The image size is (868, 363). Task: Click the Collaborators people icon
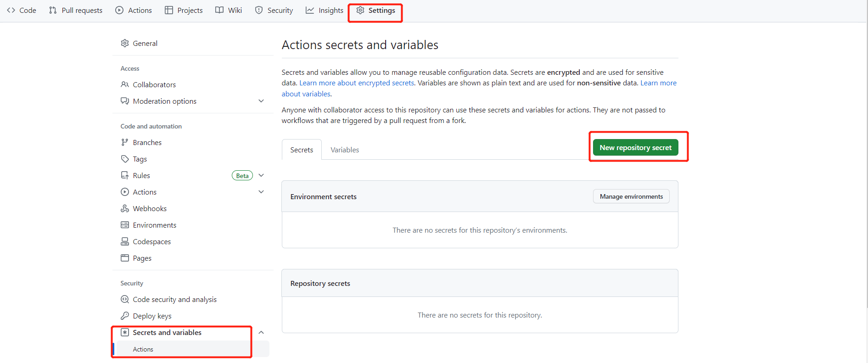124,84
